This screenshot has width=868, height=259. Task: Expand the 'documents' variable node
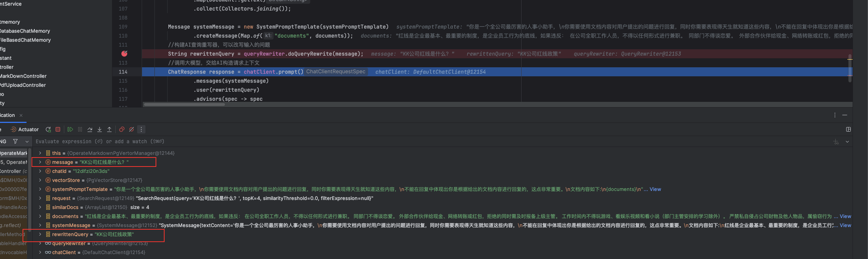point(40,216)
